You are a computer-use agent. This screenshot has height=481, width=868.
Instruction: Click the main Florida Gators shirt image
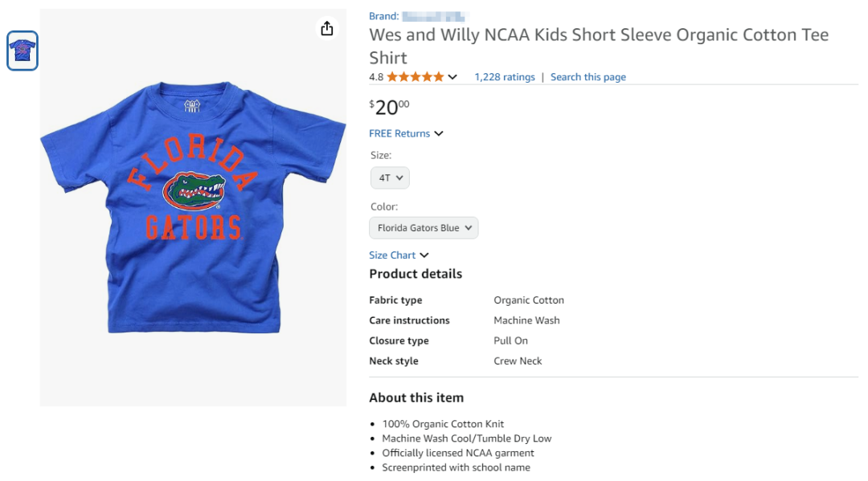[x=193, y=207]
